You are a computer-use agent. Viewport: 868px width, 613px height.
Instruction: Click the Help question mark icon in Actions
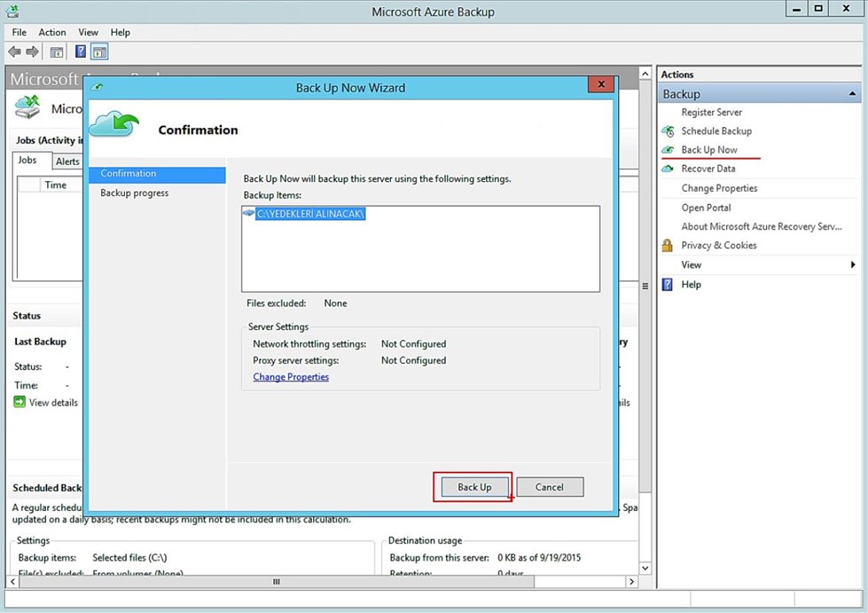coord(668,285)
